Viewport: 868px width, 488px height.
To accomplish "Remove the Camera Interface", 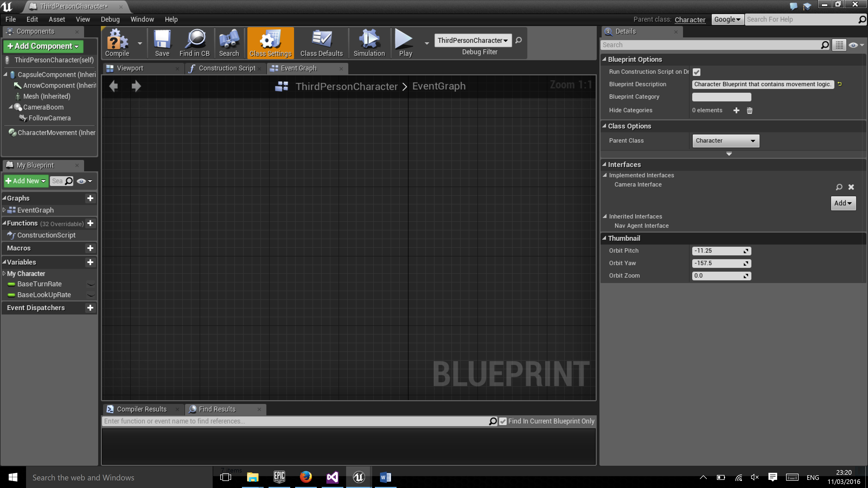I will 851,187.
